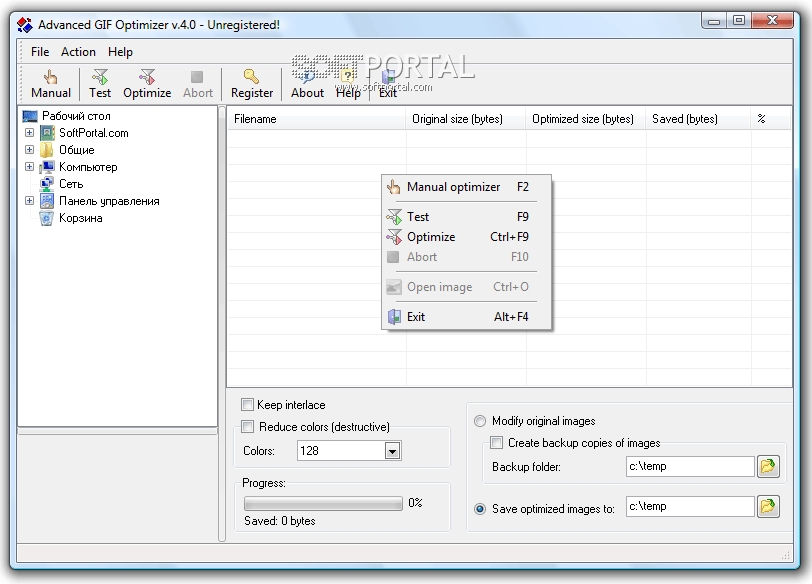Click the Сеть network icon
812x584 pixels.
[47, 184]
